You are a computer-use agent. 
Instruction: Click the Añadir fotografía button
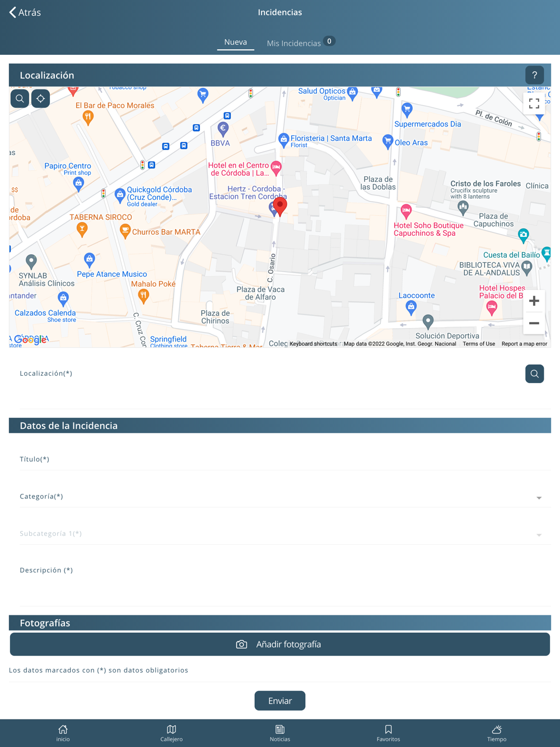point(280,645)
